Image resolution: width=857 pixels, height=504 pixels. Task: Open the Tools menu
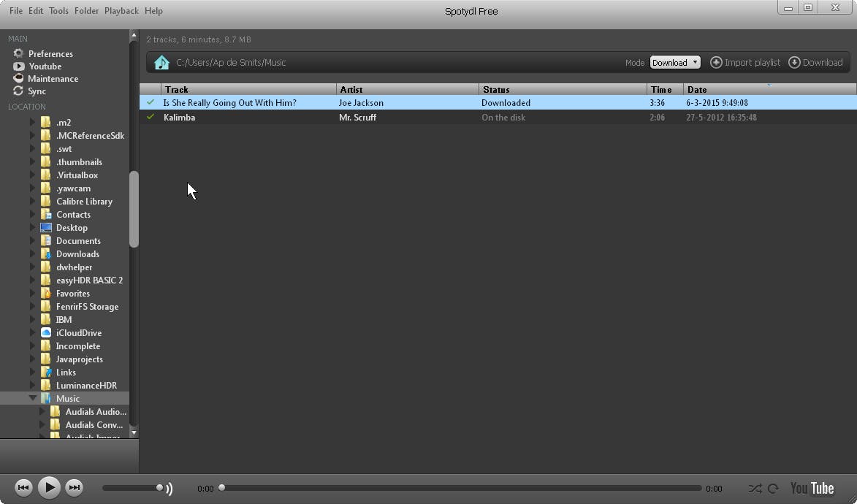tap(58, 11)
